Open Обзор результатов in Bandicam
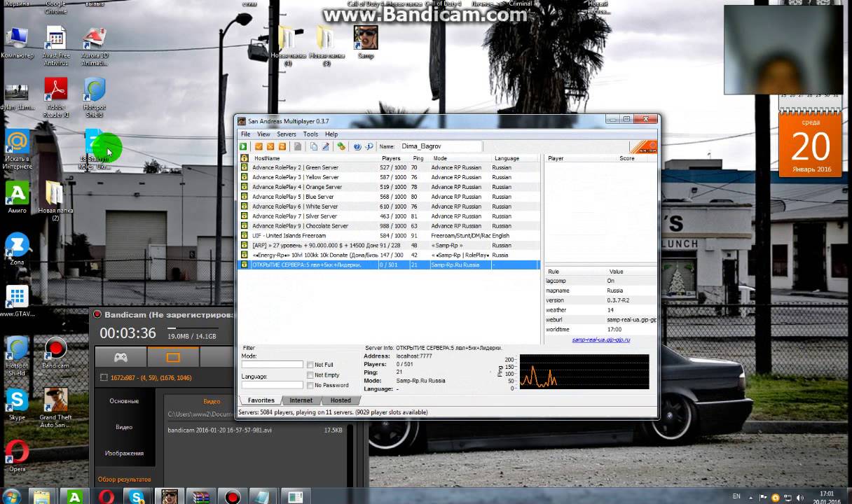The height and width of the screenshot is (504, 852). pyautogui.click(x=124, y=479)
